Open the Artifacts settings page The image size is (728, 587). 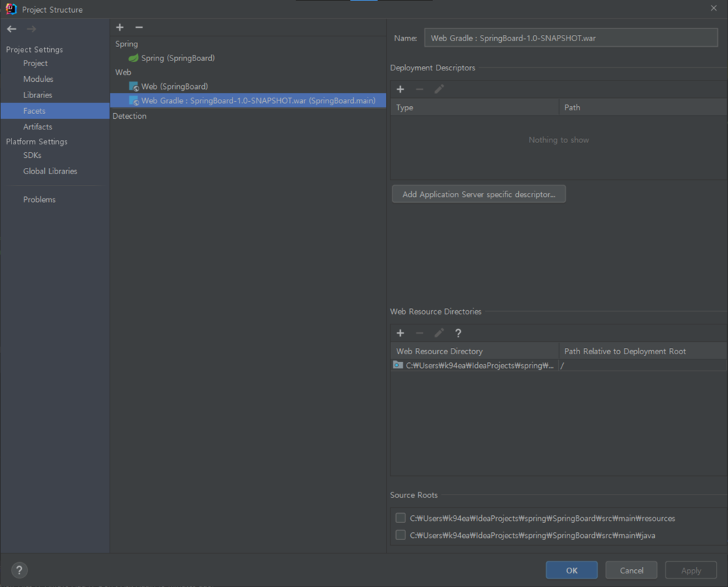(38, 127)
